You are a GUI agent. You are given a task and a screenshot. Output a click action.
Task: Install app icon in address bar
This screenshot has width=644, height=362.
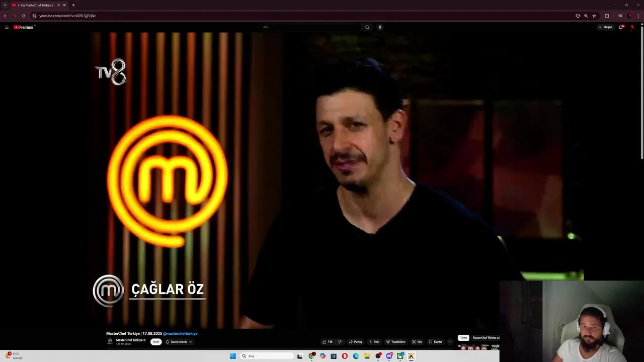coord(578,16)
